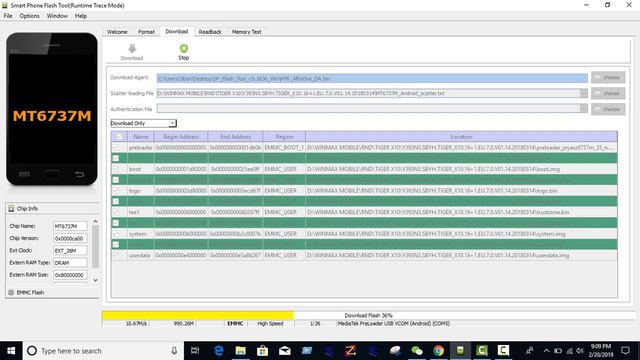Viewport: 640px width, 360px height.
Task: Toggle the logo row checkbox
Action: click(116, 191)
